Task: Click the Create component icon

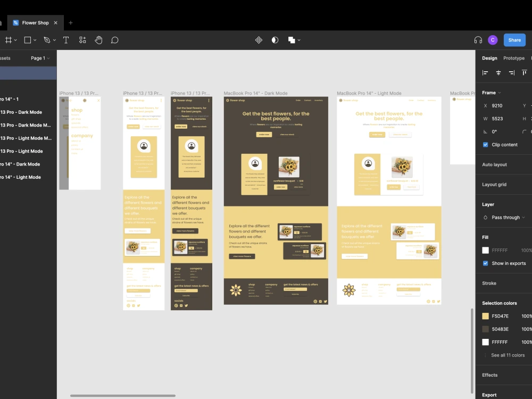Action: click(259, 40)
